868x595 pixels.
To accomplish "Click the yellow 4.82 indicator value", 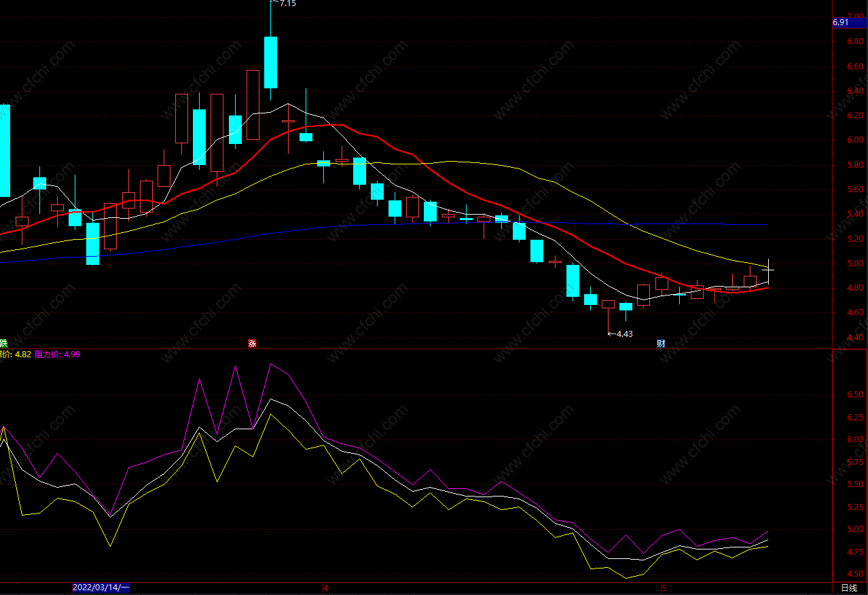I will click(23, 354).
